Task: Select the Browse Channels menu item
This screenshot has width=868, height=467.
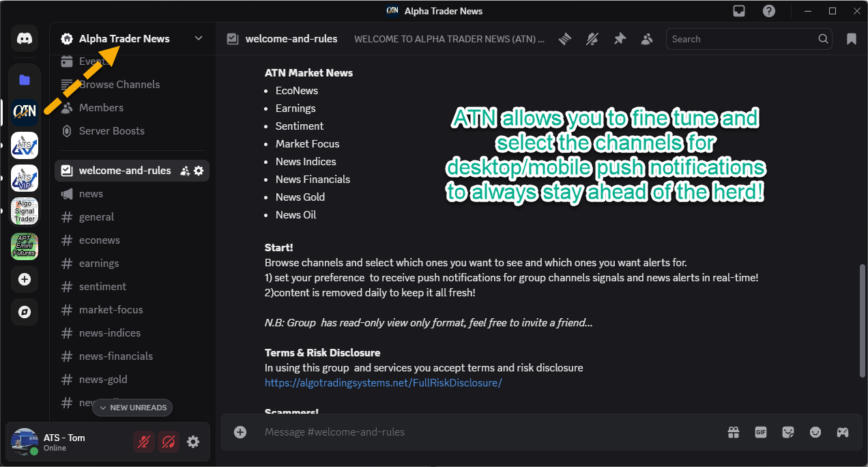Action: click(119, 85)
